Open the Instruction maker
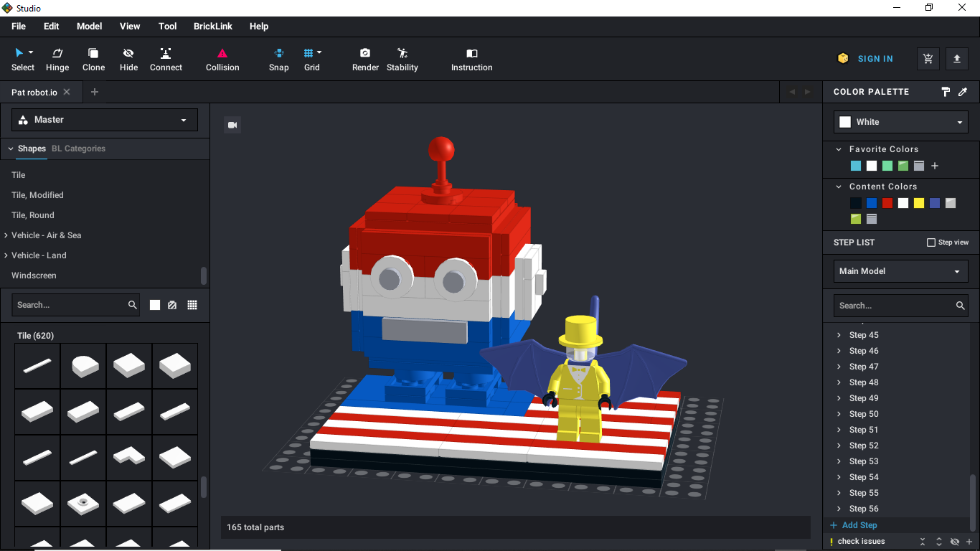980x551 pixels. pos(471,59)
